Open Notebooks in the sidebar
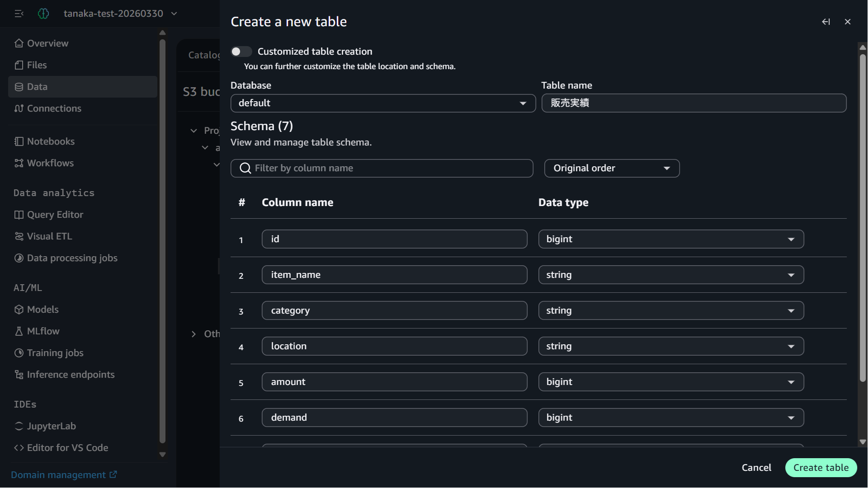The height and width of the screenshot is (488, 868). [x=83, y=141]
